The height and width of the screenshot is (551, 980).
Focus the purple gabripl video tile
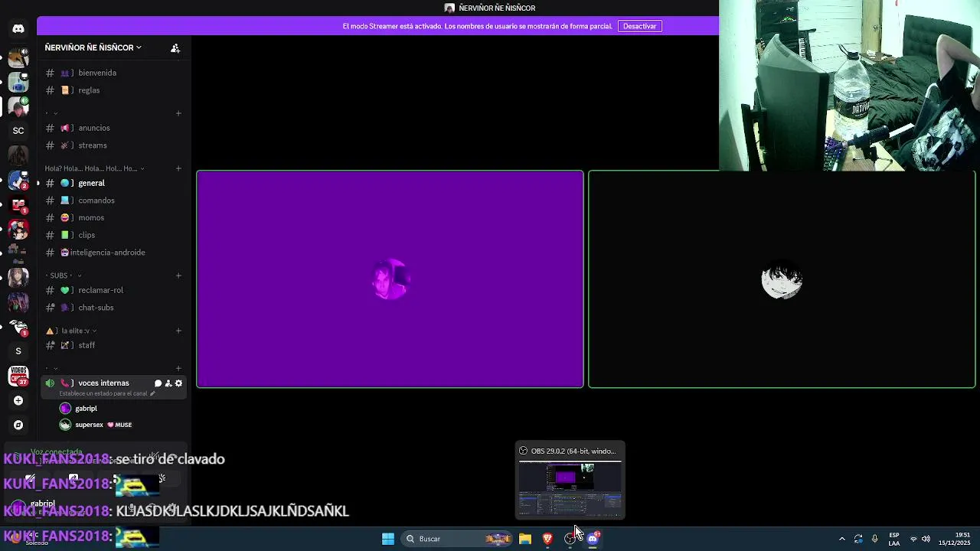pos(390,279)
